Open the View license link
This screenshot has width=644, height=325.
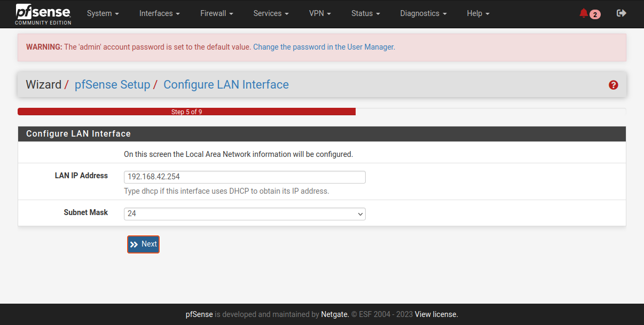tap(436, 314)
